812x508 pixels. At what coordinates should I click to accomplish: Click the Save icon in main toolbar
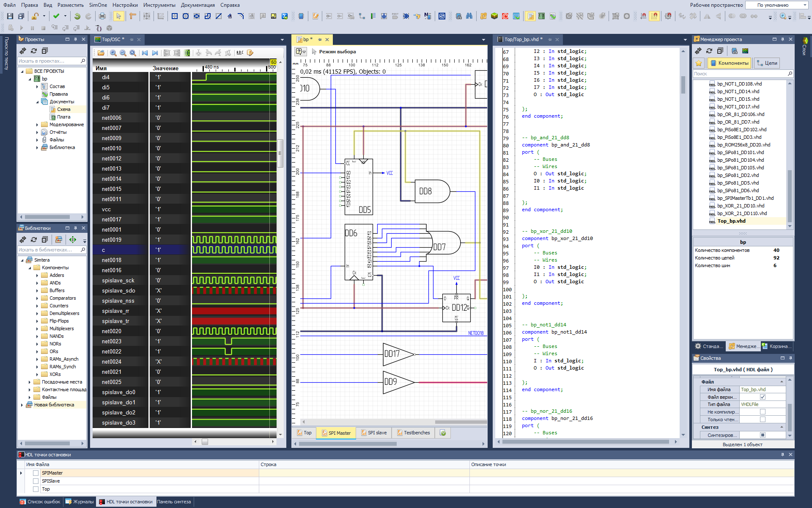click(x=10, y=16)
